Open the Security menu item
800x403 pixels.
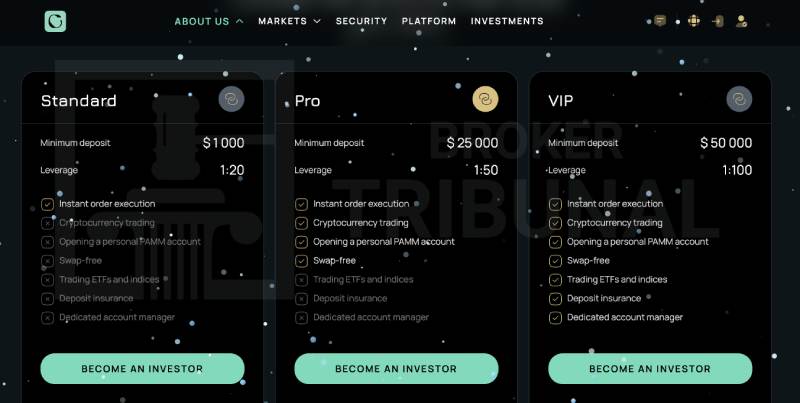click(361, 21)
